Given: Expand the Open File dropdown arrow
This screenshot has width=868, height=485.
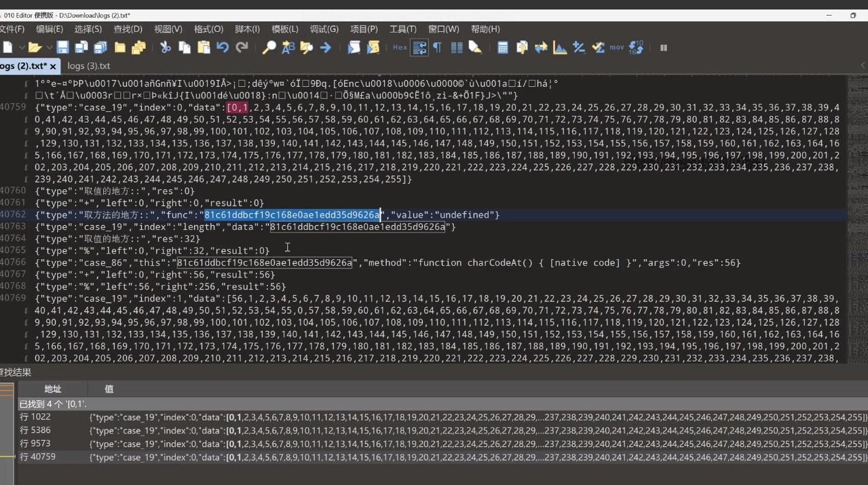Looking at the screenshot, I should [49, 47].
